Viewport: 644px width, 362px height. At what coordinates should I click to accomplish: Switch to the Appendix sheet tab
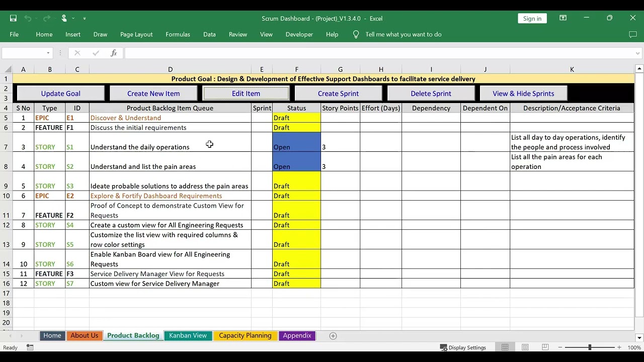pos(297,336)
